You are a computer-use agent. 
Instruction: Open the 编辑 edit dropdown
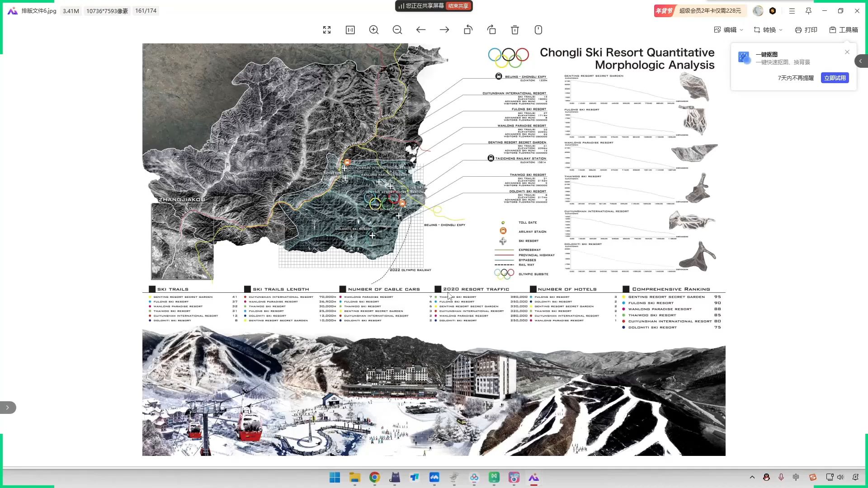pyautogui.click(x=728, y=30)
